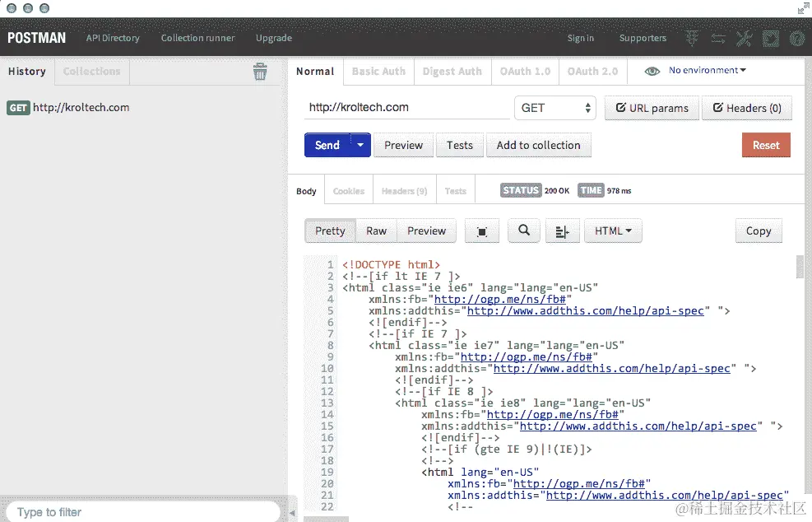The width and height of the screenshot is (812, 522).
Task: Click Upgrade in top menu
Action: pos(274,38)
